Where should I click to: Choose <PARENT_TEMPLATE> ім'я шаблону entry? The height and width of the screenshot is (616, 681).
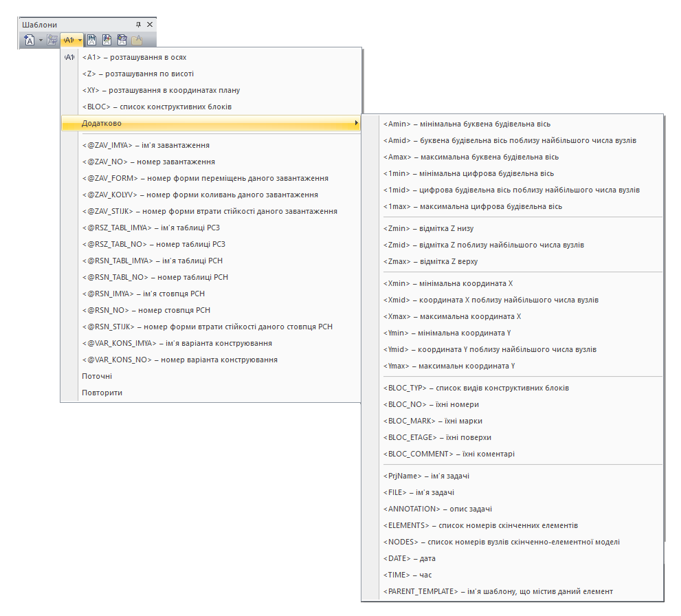[x=498, y=591]
